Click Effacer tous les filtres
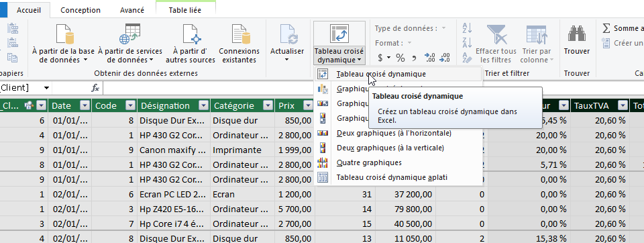Viewport: 644px width, 243px height. (496, 44)
